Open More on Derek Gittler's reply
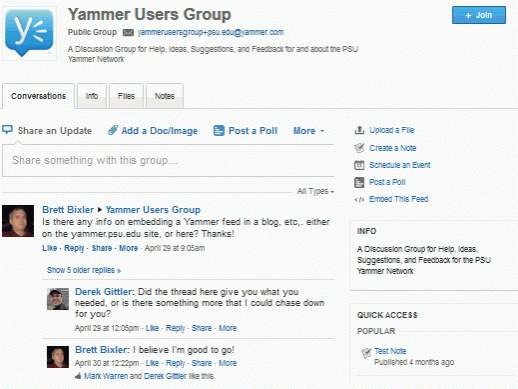 pos(228,328)
